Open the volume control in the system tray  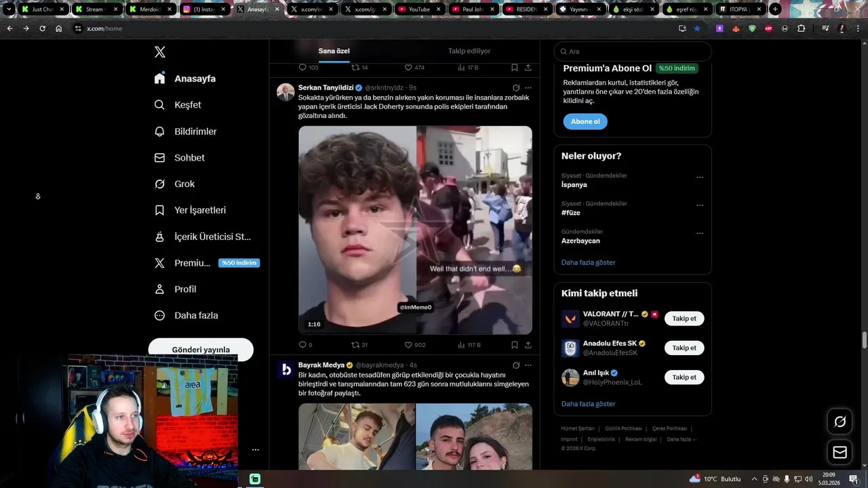click(x=808, y=479)
